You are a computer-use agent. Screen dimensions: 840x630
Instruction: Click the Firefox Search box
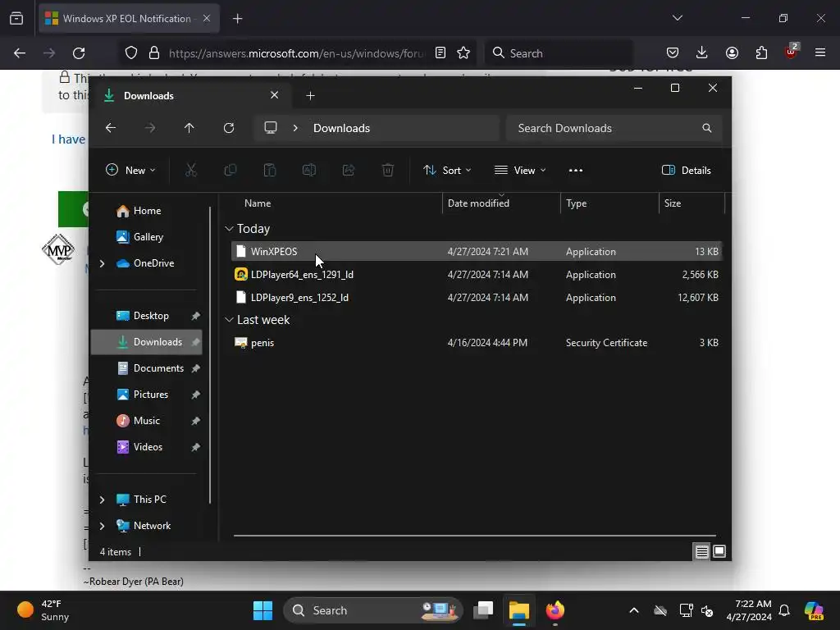(559, 53)
